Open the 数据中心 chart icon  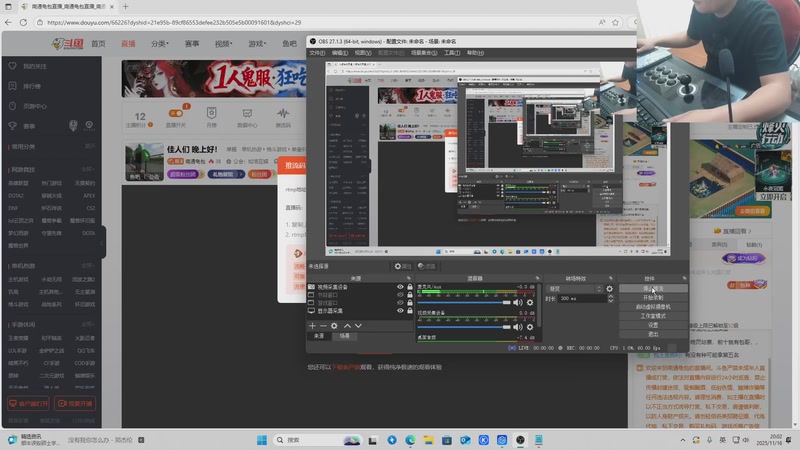[247, 113]
